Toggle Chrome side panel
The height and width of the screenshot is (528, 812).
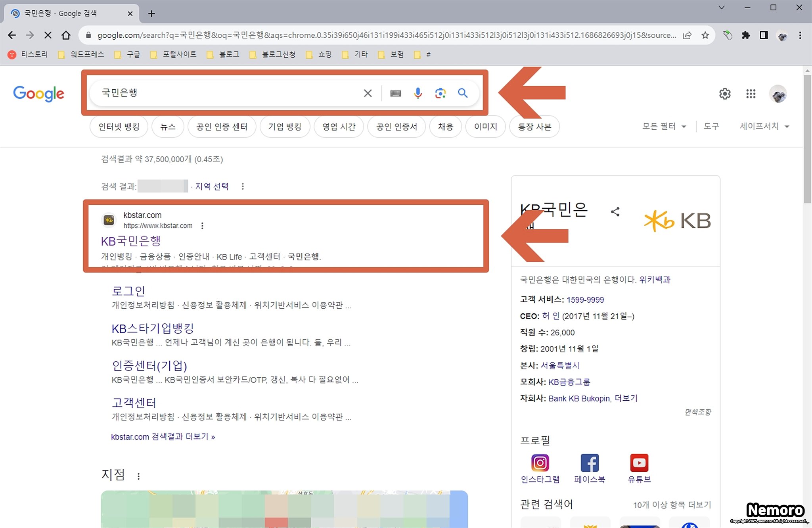764,35
